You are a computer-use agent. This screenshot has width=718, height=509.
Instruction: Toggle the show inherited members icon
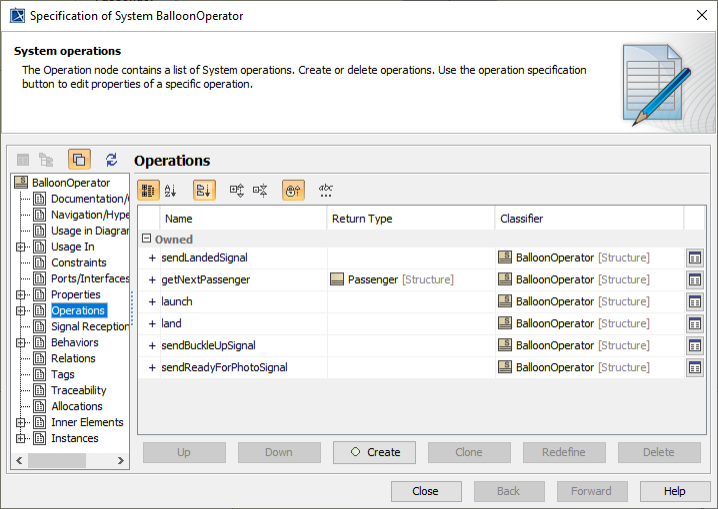click(293, 190)
